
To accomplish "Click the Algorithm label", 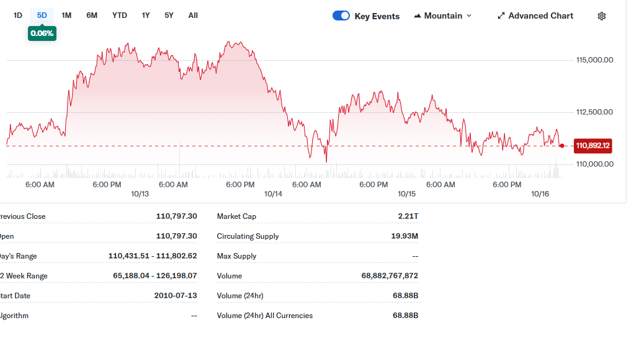I will pyautogui.click(x=14, y=316).
